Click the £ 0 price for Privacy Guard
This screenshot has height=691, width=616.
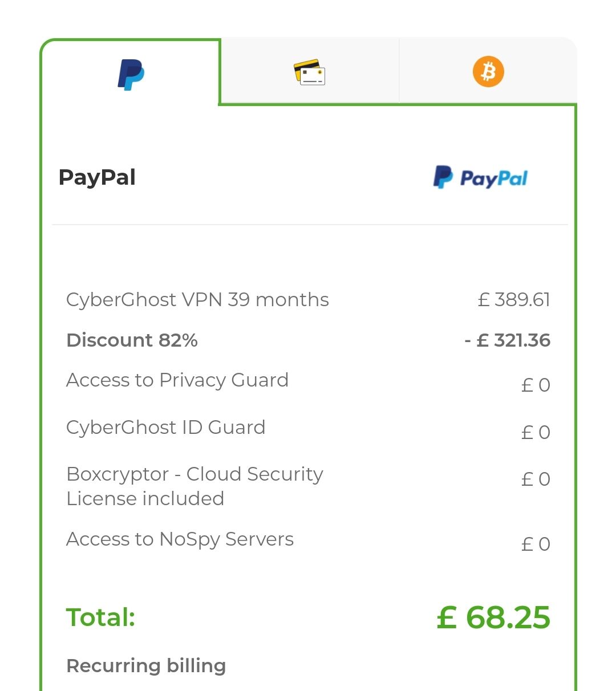(x=536, y=385)
